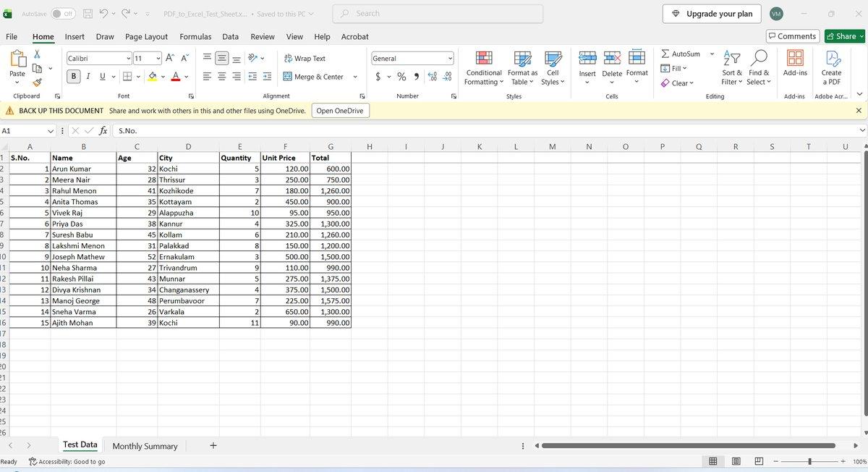Open the Calibri font name dropdown
868x472 pixels.
(129, 59)
